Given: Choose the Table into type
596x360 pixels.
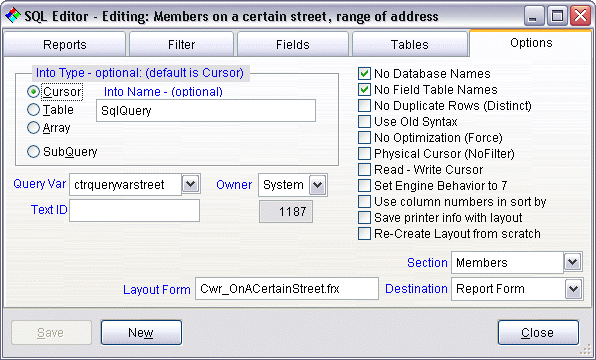Looking at the screenshot, I should click(33, 110).
